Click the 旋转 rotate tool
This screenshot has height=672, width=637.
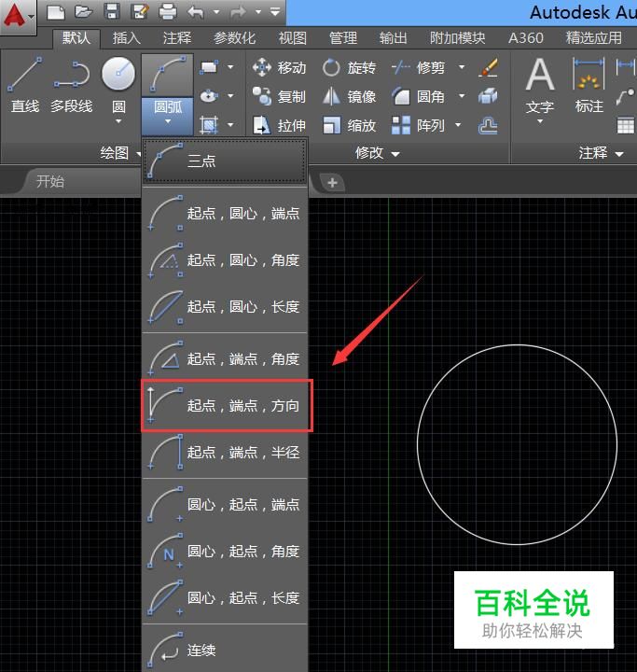(349, 68)
